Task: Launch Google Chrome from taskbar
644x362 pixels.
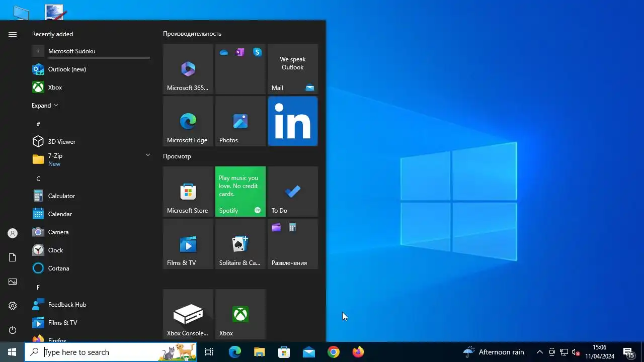Action: (x=334, y=352)
